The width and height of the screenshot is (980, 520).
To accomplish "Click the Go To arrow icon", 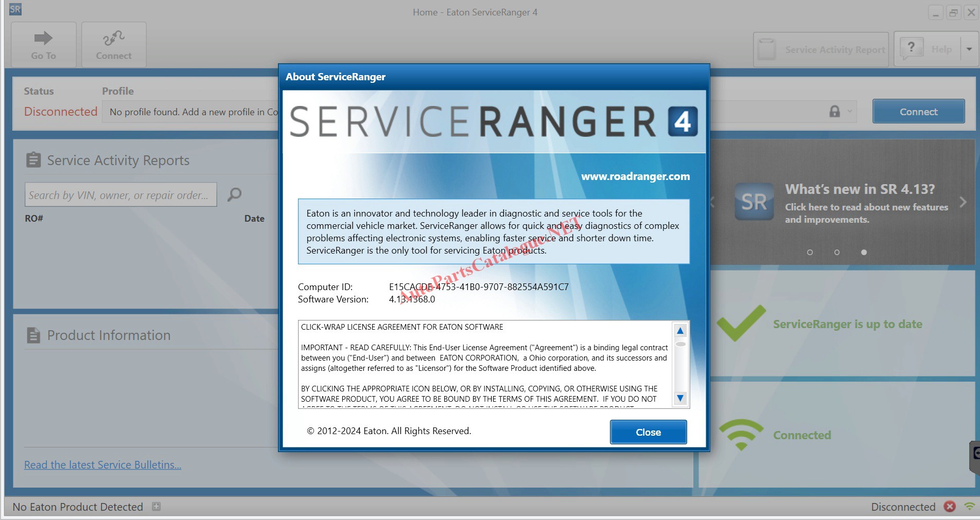I will tap(43, 38).
